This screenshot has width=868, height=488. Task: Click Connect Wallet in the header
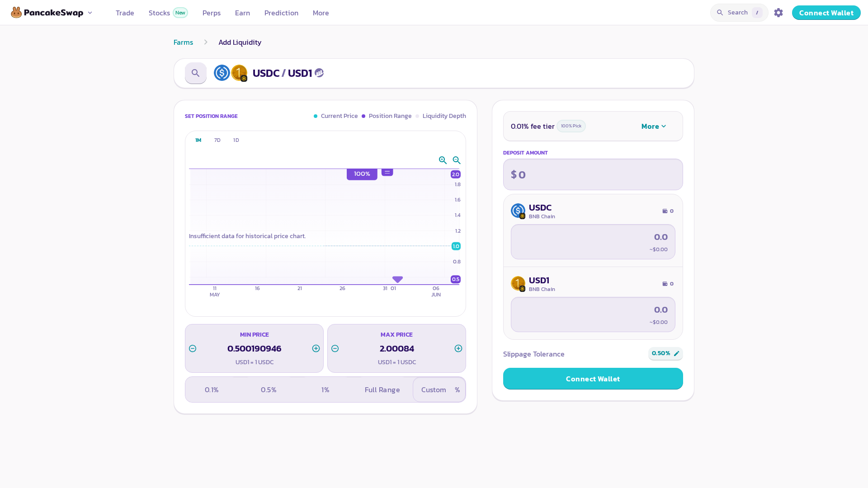826,13
